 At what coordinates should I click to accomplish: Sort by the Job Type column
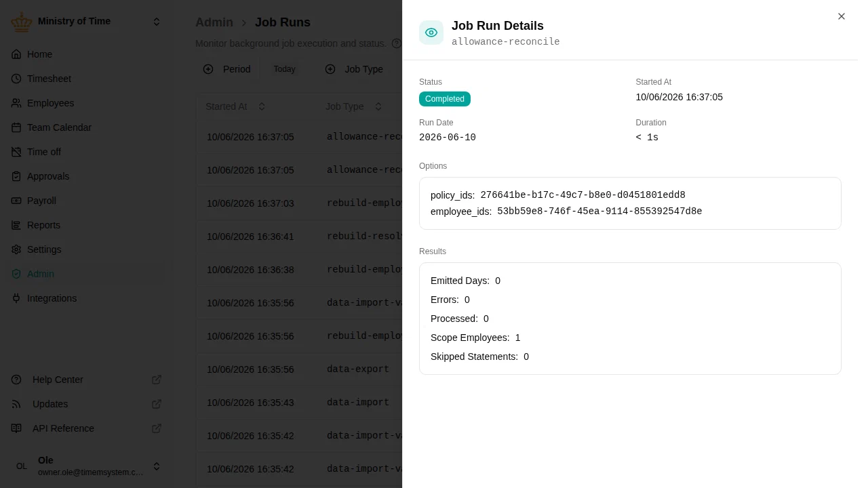click(x=354, y=106)
